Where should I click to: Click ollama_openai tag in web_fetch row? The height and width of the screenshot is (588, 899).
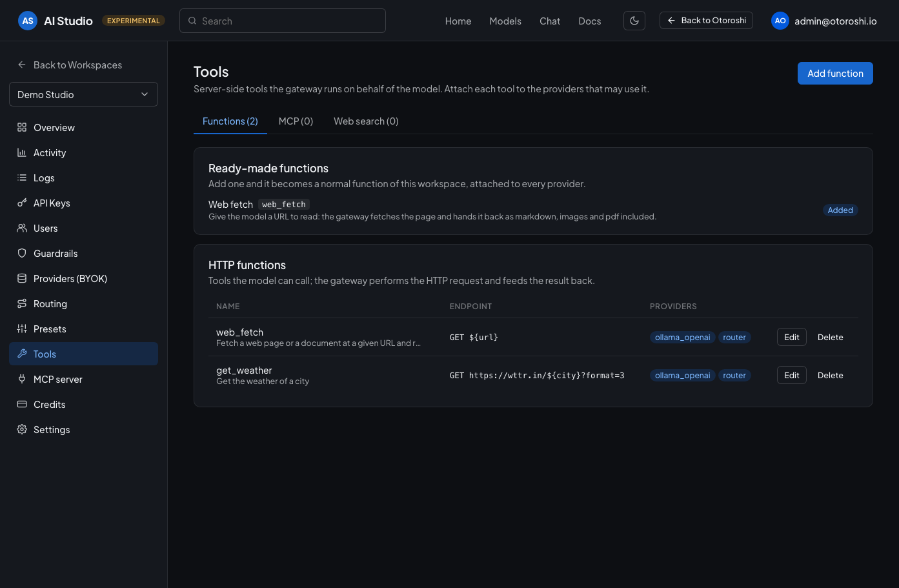point(682,337)
